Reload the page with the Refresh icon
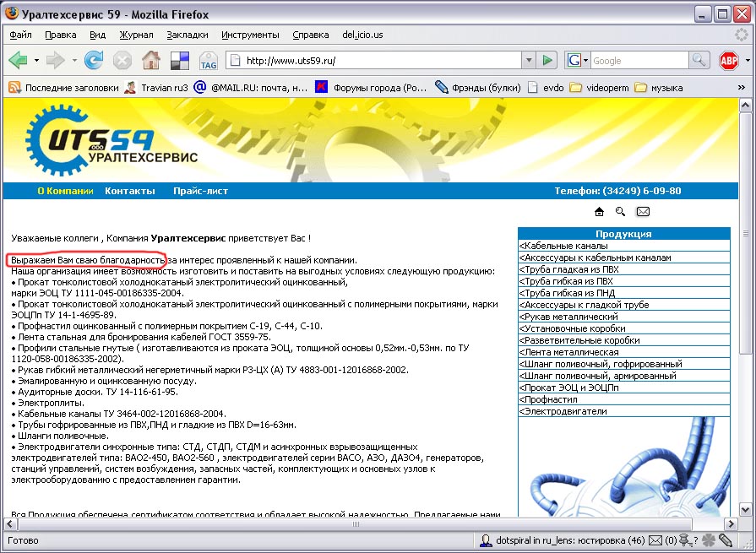 (x=94, y=61)
